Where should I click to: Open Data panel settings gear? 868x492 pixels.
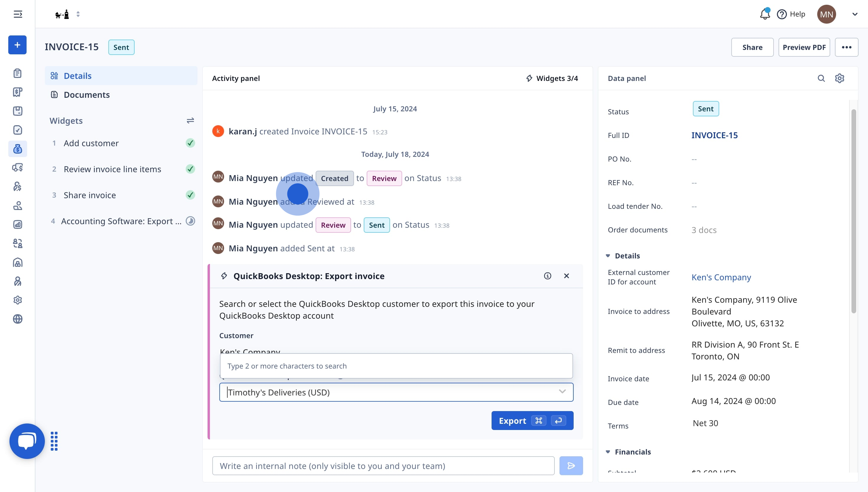tap(840, 78)
